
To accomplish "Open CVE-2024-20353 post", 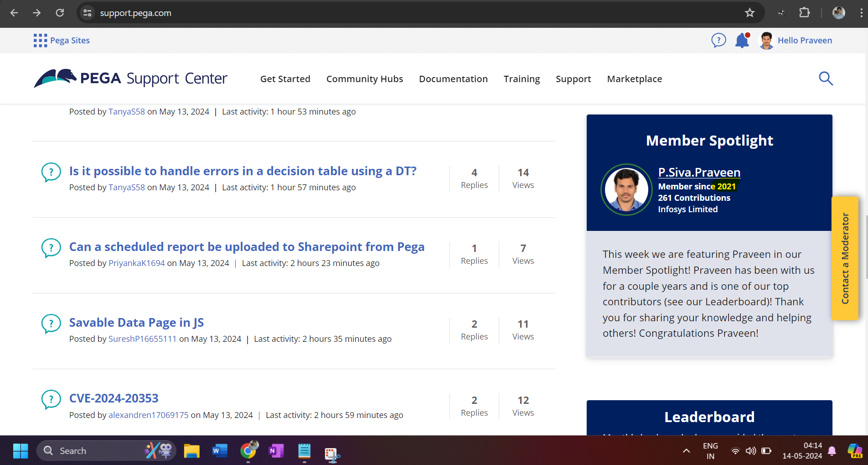I will pos(114,398).
